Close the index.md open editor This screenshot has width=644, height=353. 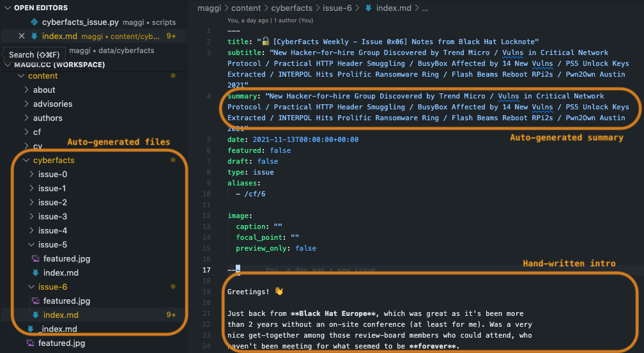[22, 36]
